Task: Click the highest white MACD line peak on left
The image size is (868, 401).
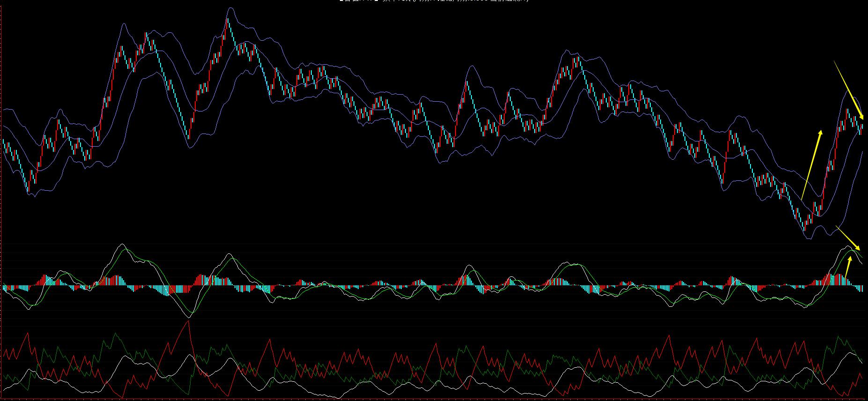Action: click(x=122, y=245)
